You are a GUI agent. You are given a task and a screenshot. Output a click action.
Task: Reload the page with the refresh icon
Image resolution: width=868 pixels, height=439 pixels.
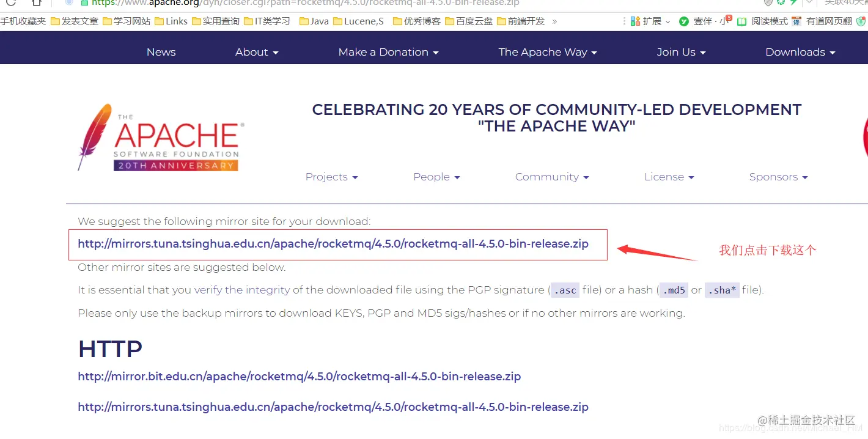[x=10, y=2]
